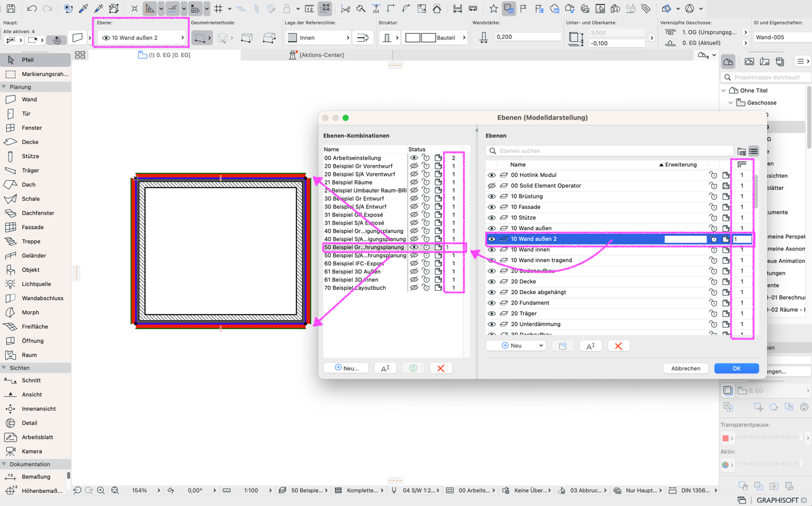Select the syringe inject parameters tool
Screen dimensions: 812x506
99,9
